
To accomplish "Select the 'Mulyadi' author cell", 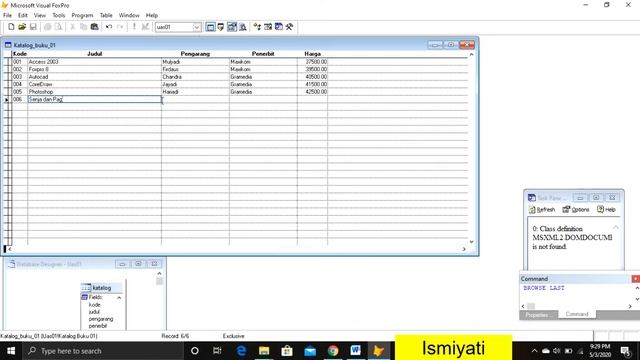I will pos(195,62).
